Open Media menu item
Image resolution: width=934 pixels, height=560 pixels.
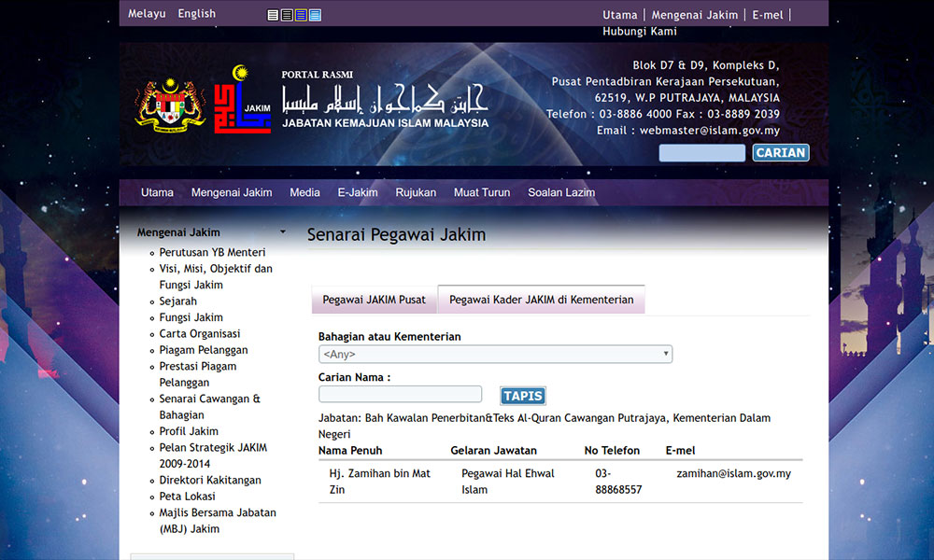[x=304, y=193]
